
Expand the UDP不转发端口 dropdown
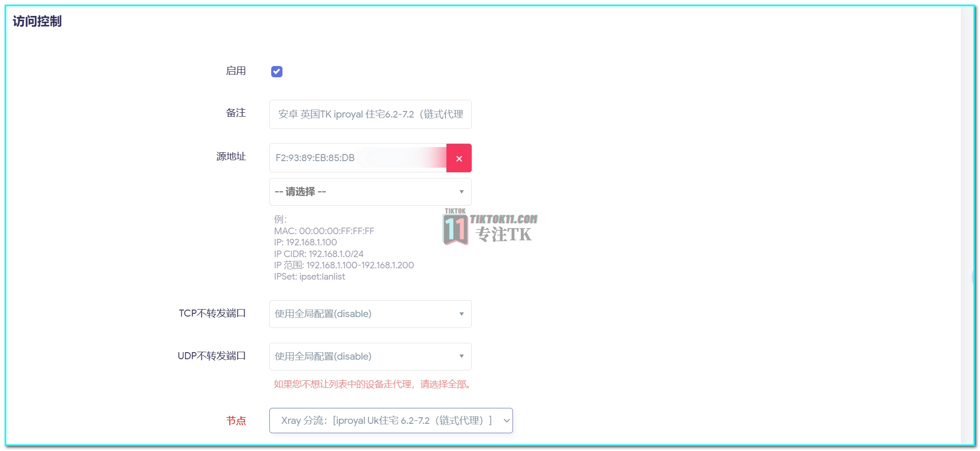pos(370,356)
